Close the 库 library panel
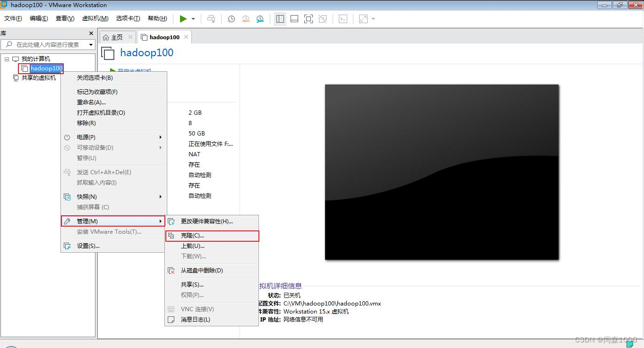Image resolution: width=644 pixels, height=348 pixels. [91, 34]
